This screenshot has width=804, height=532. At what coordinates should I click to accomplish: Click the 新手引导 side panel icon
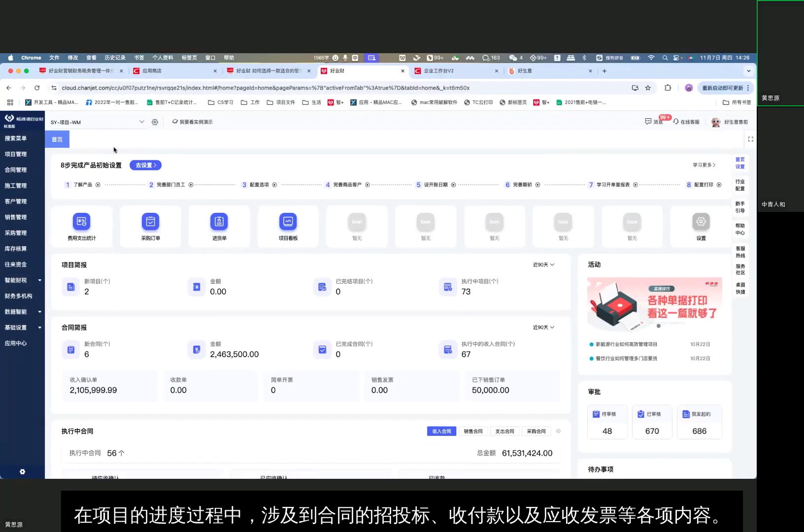tap(740, 206)
